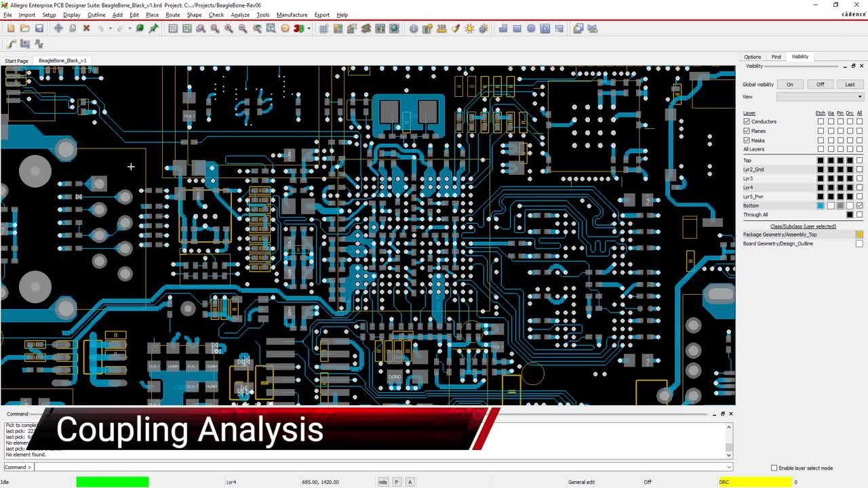This screenshot has width=868, height=488.
Task: Enable layer select mode checkbox
Action: (774, 468)
